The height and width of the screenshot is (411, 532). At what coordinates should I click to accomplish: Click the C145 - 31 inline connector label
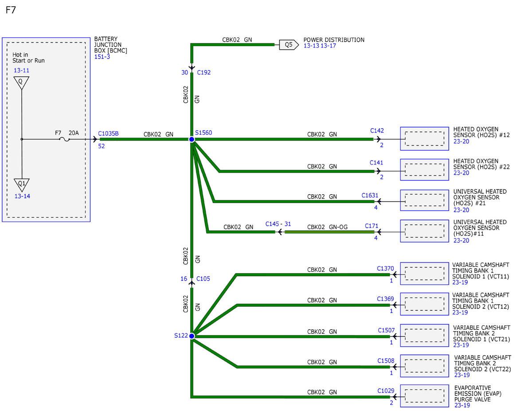coord(278,224)
